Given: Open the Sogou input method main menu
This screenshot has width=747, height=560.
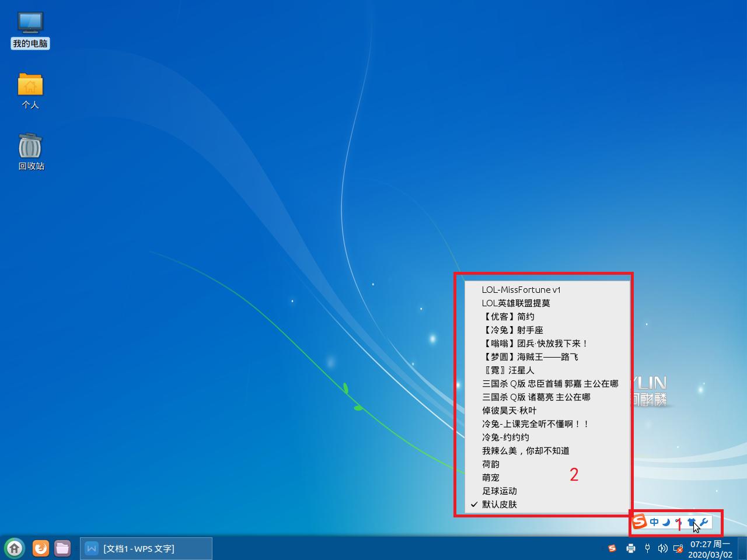Looking at the screenshot, I should pos(639,521).
